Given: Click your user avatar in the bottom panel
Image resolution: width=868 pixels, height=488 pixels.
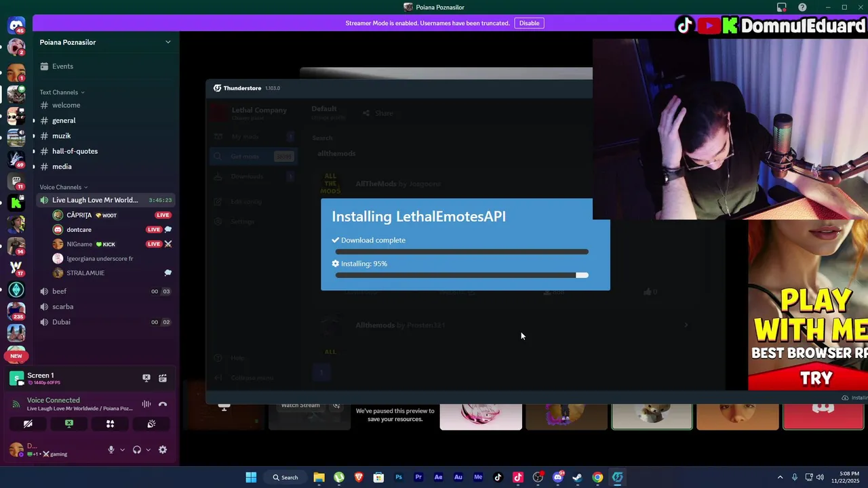Looking at the screenshot, I should pyautogui.click(x=16, y=449).
